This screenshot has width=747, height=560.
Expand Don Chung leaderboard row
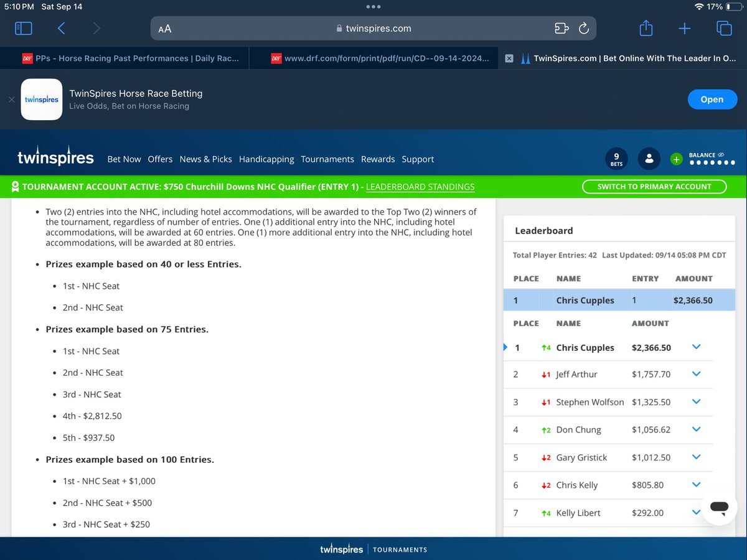click(x=697, y=429)
